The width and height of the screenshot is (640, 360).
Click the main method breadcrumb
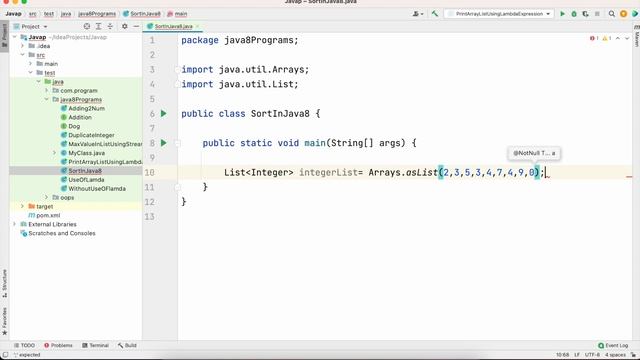coord(177,14)
